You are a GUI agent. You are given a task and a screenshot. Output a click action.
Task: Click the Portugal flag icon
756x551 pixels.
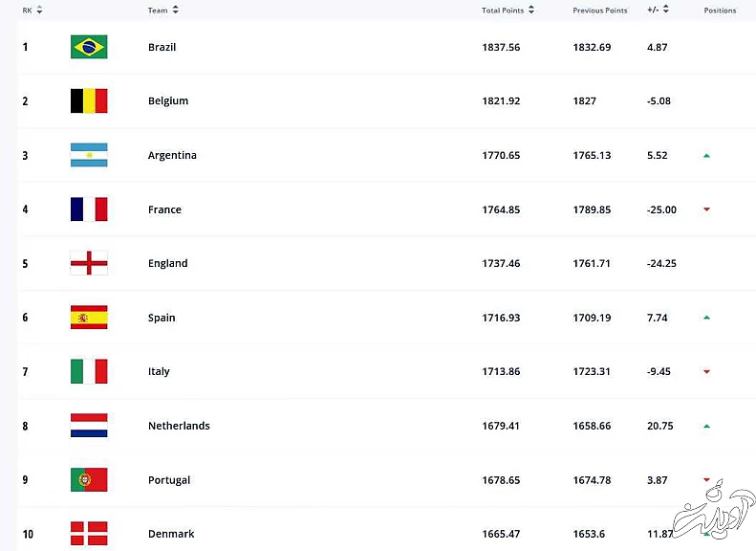click(89, 480)
